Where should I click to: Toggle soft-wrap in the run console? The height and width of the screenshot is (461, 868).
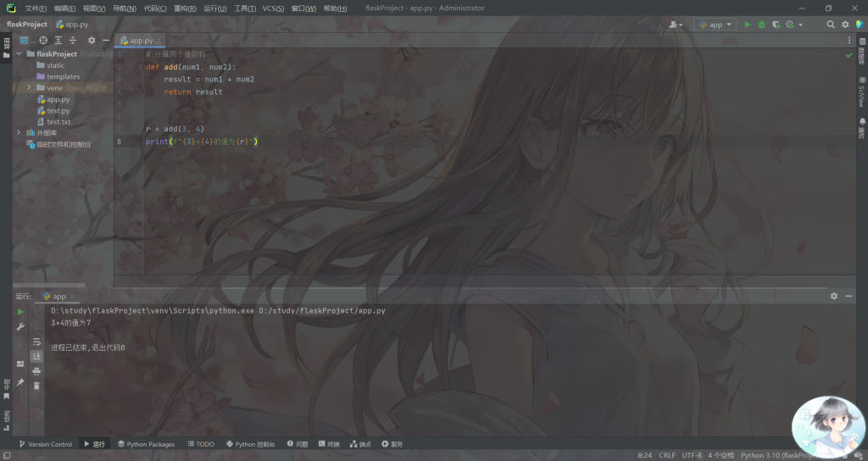[36, 342]
